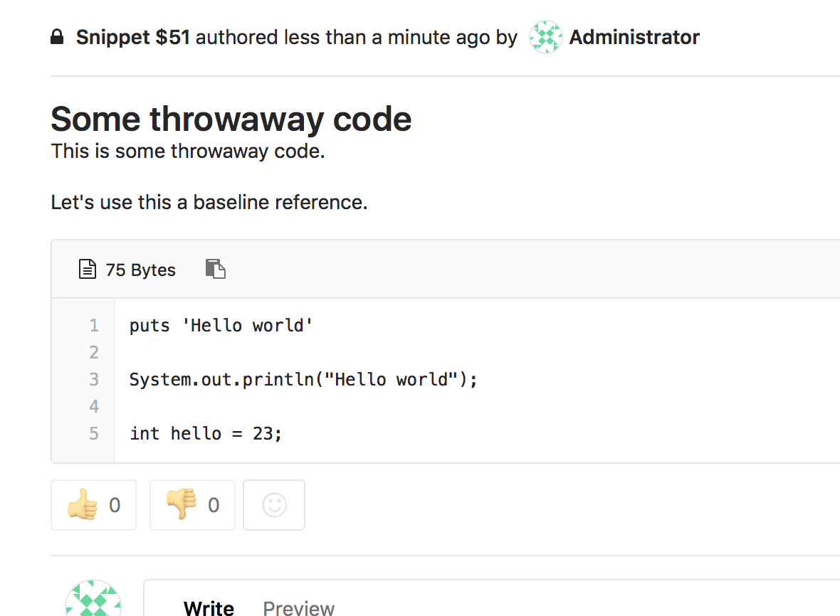Click line number 1 in the code gutter
Image resolution: width=840 pixels, height=616 pixels.
coord(94,326)
